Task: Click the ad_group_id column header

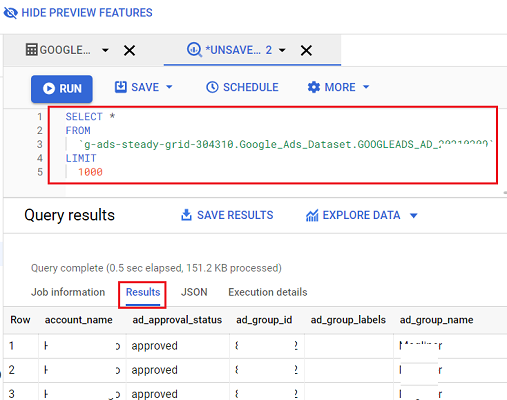Action: [x=264, y=320]
